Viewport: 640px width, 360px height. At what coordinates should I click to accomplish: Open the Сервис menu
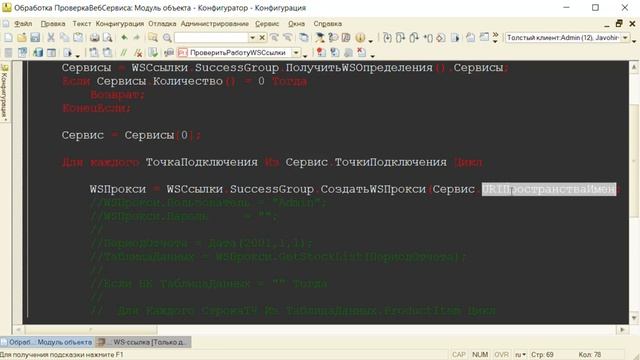pos(267,24)
